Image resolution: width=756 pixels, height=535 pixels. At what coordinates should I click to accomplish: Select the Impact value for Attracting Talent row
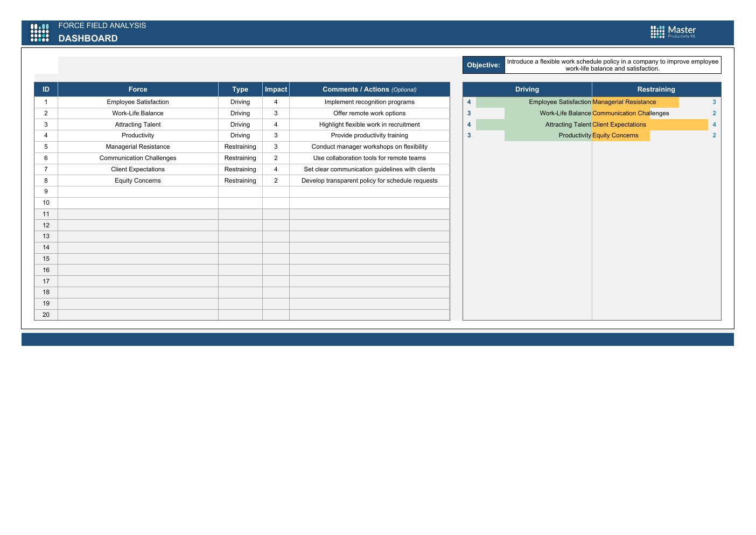click(x=276, y=124)
